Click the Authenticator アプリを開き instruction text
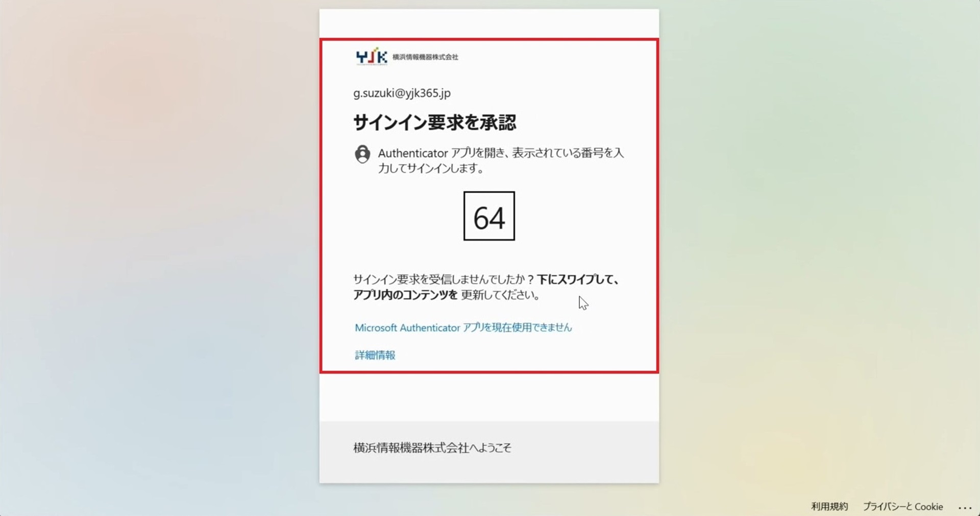Image resolution: width=980 pixels, height=516 pixels. coord(501,153)
